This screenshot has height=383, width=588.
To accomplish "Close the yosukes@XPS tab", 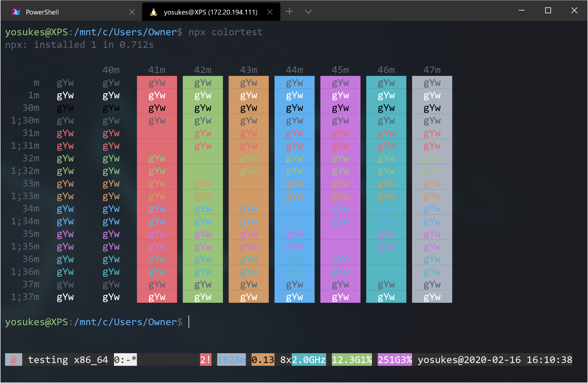I will click(x=270, y=12).
